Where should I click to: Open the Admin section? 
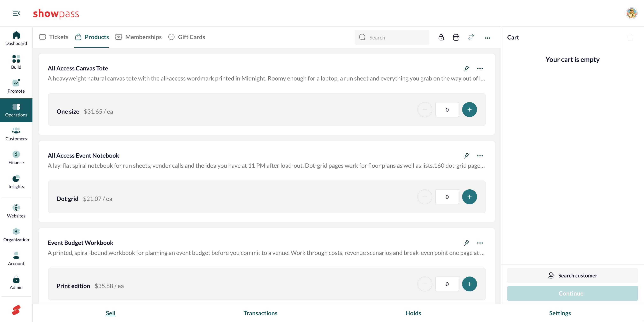coord(16,283)
